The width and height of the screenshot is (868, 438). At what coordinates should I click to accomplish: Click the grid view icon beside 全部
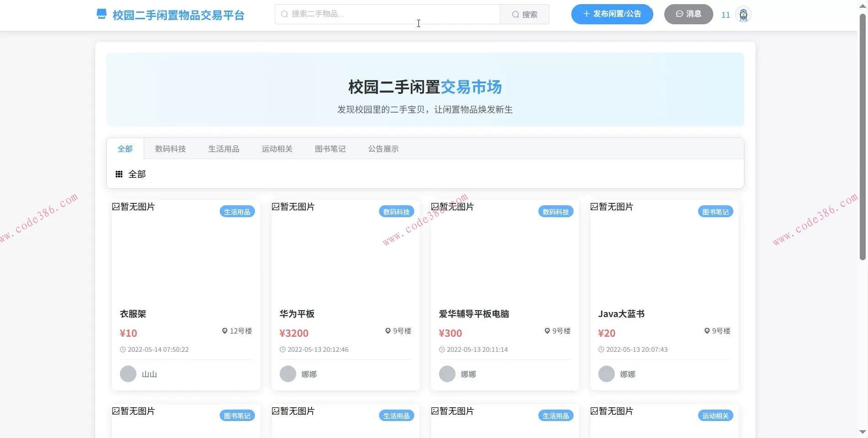tap(119, 174)
